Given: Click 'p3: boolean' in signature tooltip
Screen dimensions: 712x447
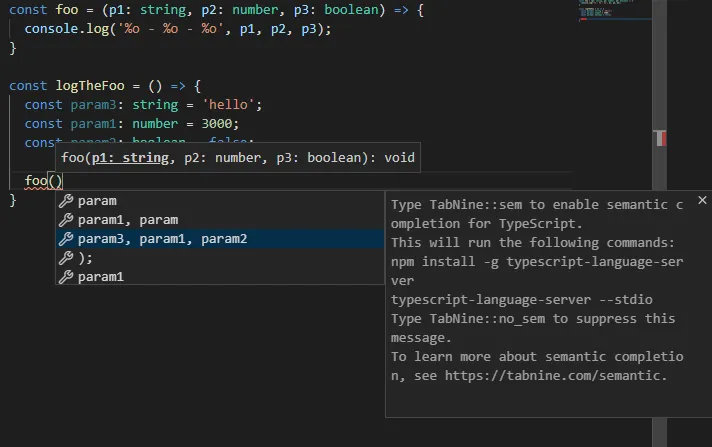Looking at the screenshot, I should coord(319,158).
